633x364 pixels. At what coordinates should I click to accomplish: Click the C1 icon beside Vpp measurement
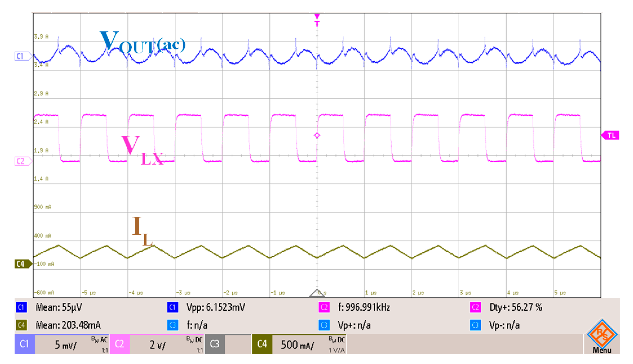pyautogui.click(x=172, y=307)
